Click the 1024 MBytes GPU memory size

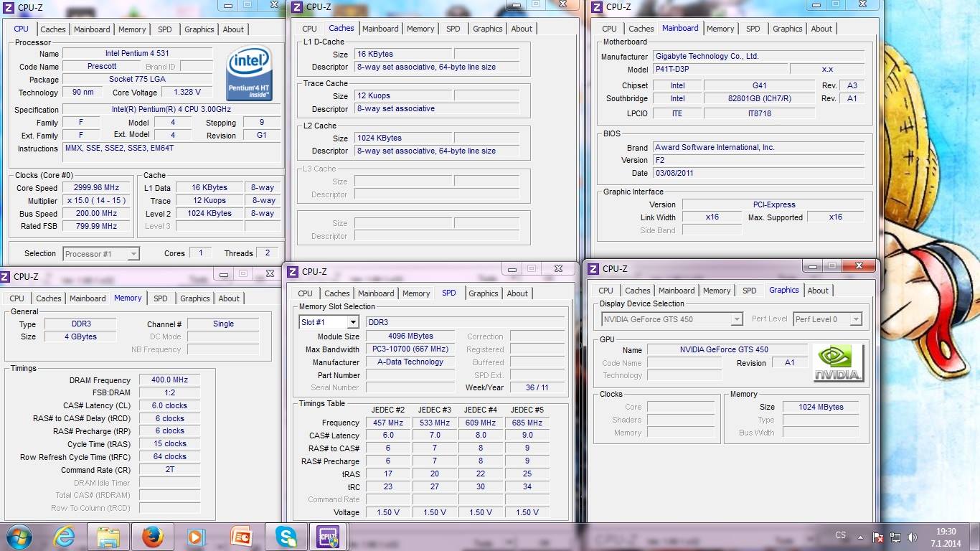coord(821,407)
